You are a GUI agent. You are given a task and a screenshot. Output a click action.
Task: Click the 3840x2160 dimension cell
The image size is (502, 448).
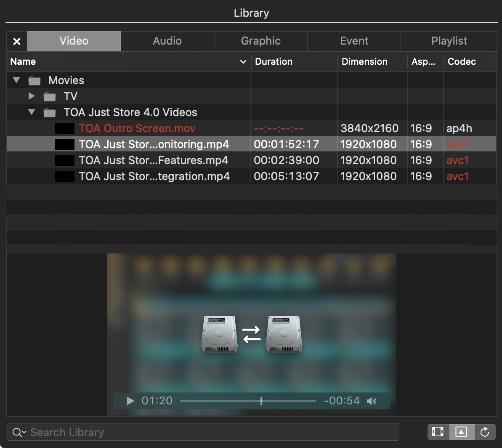(x=369, y=128)
